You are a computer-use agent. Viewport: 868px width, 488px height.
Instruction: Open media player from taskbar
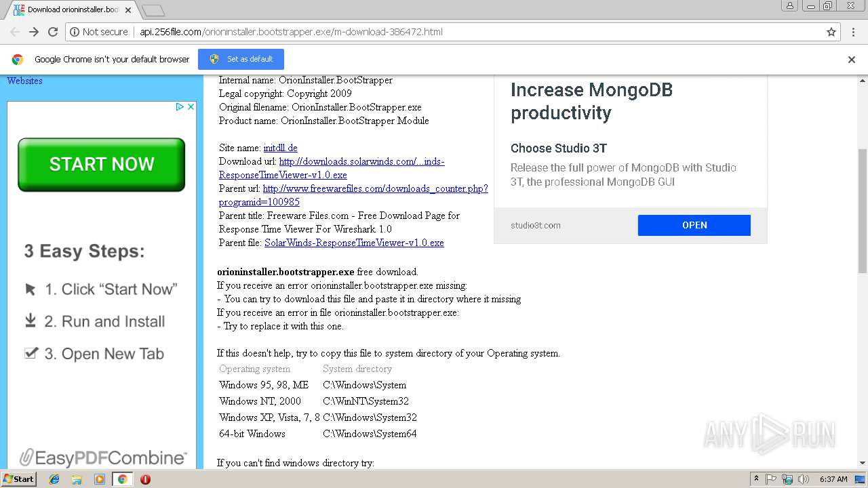tap(100, 479)
